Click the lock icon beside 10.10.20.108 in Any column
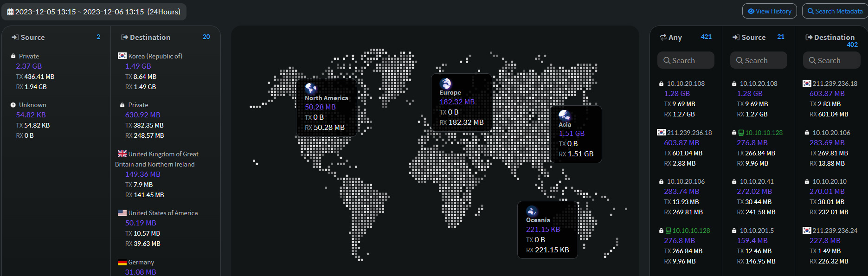The height and width of the screenshot is (276, 868). (x=661, y=84)
